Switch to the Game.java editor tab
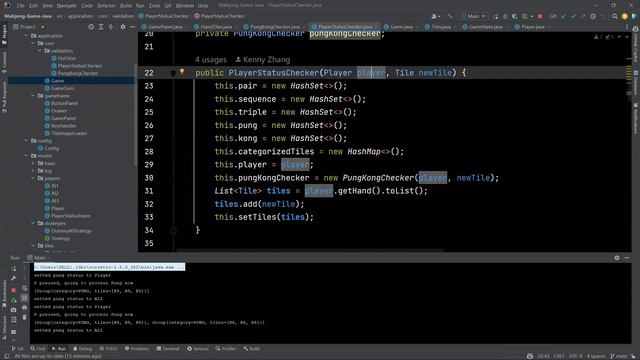 pos(401,27)
